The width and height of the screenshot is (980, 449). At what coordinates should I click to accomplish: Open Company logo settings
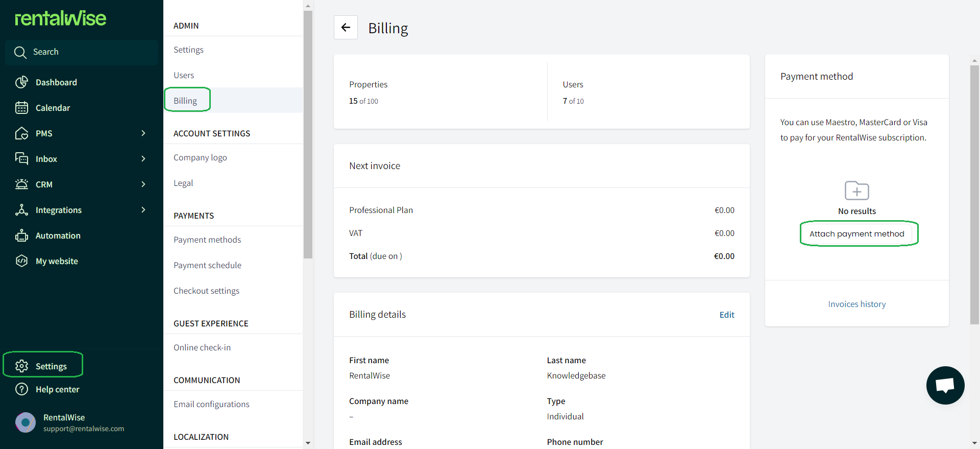pyautogui.click(x=200, y=157)
